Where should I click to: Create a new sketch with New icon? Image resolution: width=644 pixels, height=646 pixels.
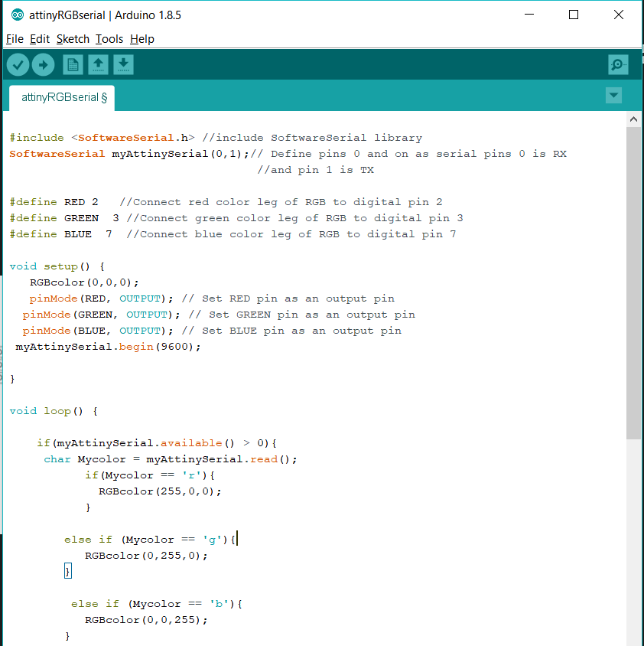point(73,65)
